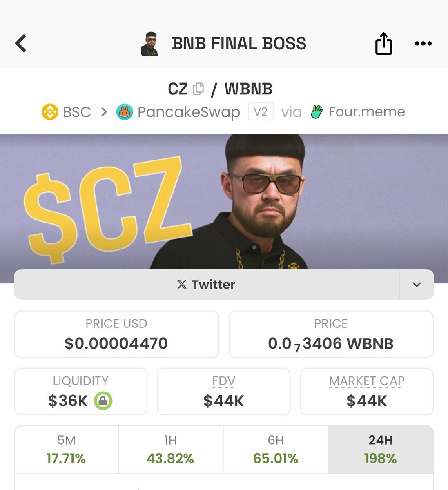Screen dimensions: 448x490
Task: Go back with the left arrow icon
Action: point(20,43)
